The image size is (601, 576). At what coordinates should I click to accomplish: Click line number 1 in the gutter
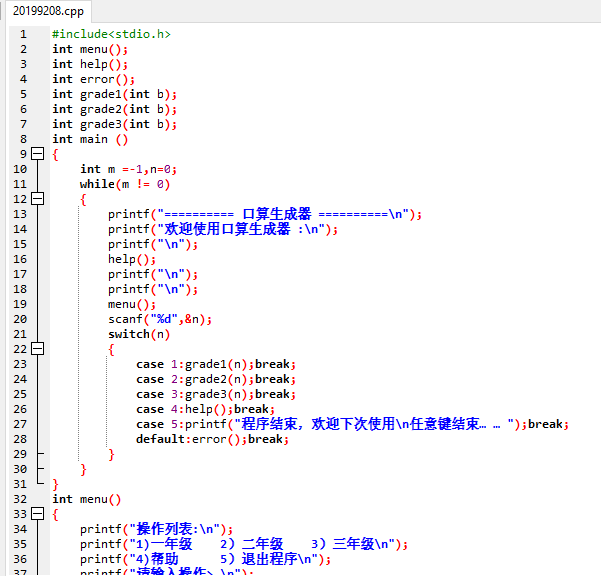[x=23, y=34]
